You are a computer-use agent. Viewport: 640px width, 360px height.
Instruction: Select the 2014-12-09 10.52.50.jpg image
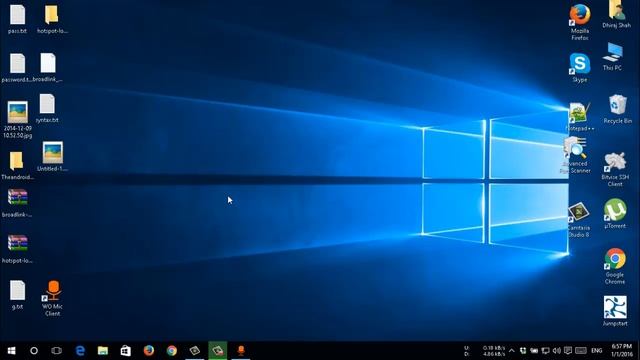[x=18, y=120]
